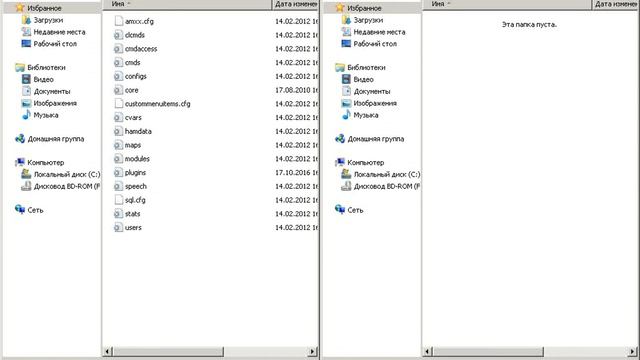
Task: Click left scroll arrow in right window
Action: [x=428, y=351]
